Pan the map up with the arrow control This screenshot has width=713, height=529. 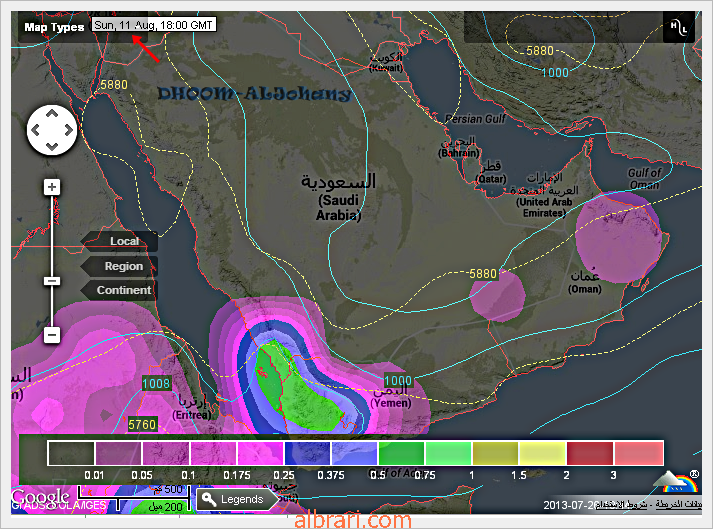(52, 113)
